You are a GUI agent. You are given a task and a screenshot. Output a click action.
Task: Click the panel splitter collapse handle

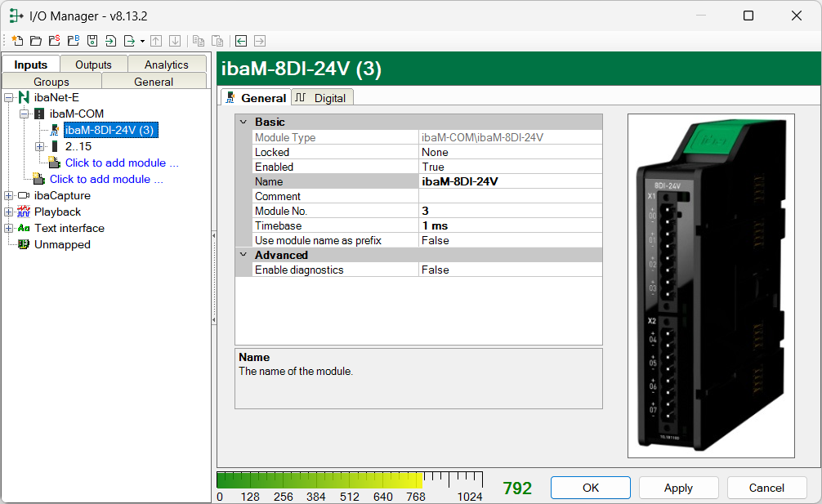click(x=214, y=278)
